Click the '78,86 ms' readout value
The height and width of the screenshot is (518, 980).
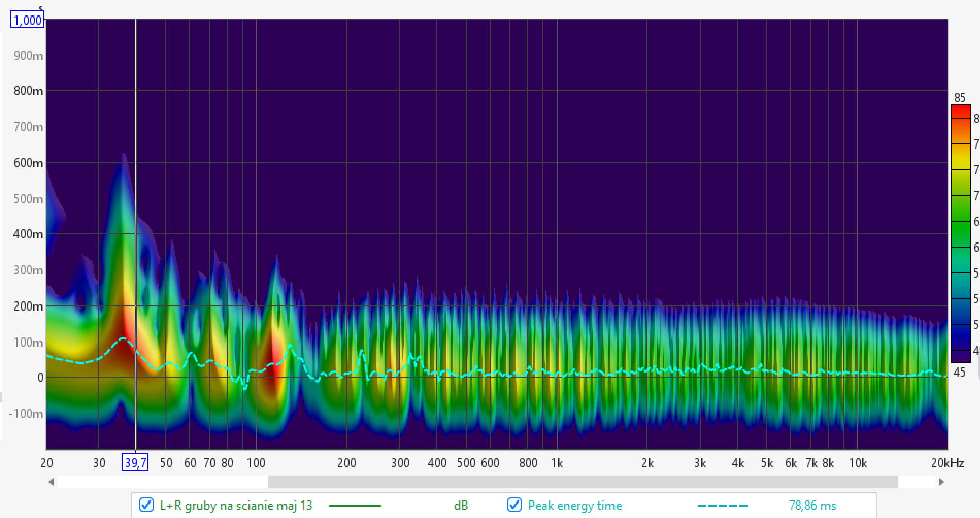(812, 506)
